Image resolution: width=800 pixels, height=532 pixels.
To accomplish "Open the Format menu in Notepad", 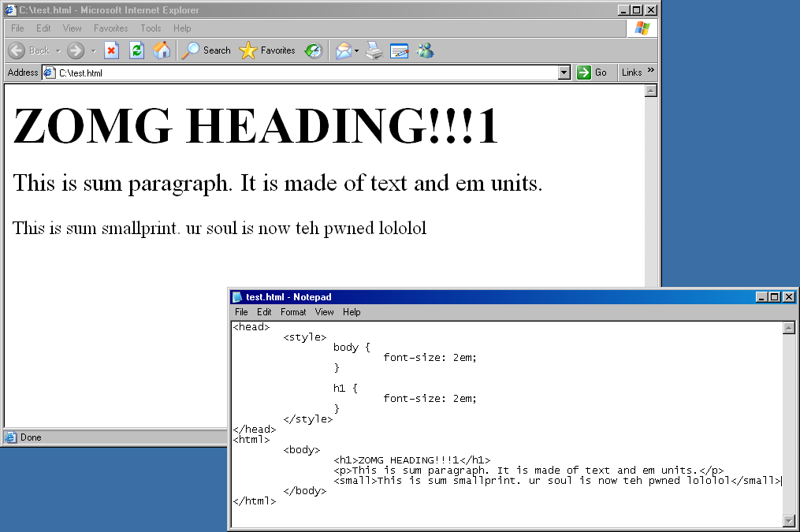I will [x=292, y=312].
